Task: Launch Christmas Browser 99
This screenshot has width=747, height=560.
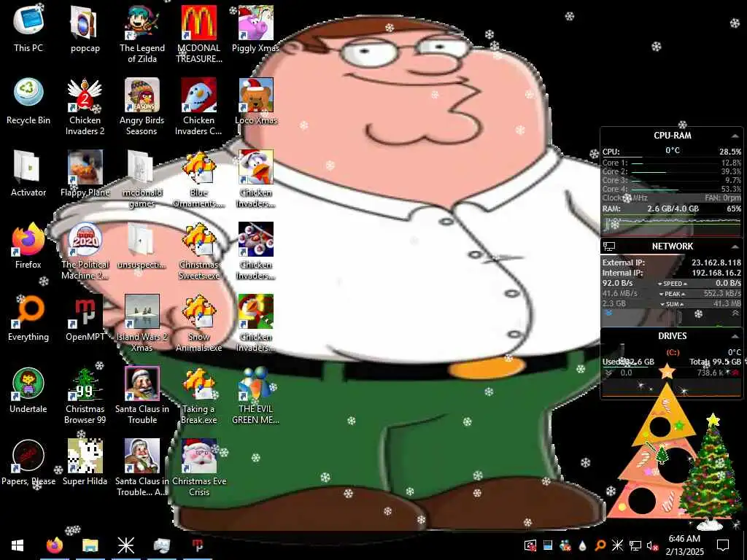Action: [85, 394]
